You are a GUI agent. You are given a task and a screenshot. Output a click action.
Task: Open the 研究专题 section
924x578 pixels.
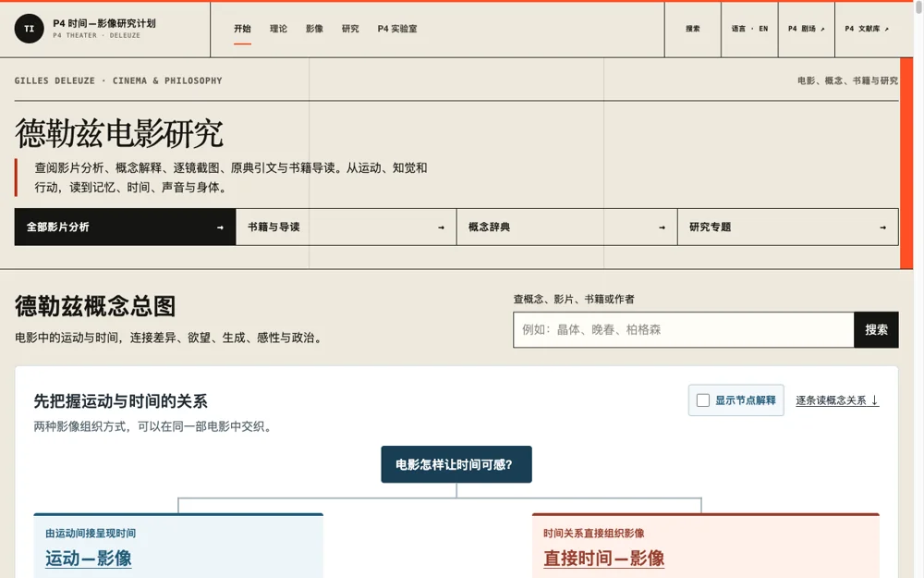[x=788, y=228]
